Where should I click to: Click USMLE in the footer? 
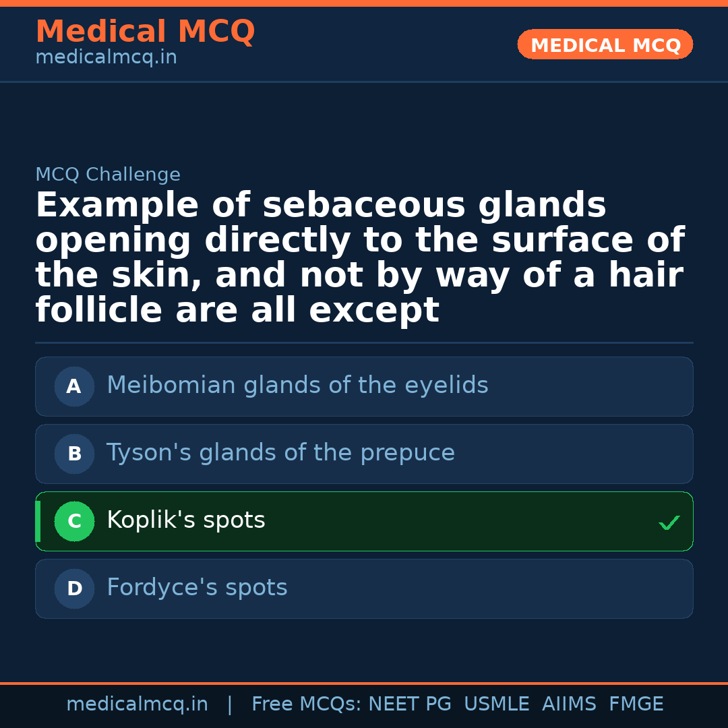[496, 704]
